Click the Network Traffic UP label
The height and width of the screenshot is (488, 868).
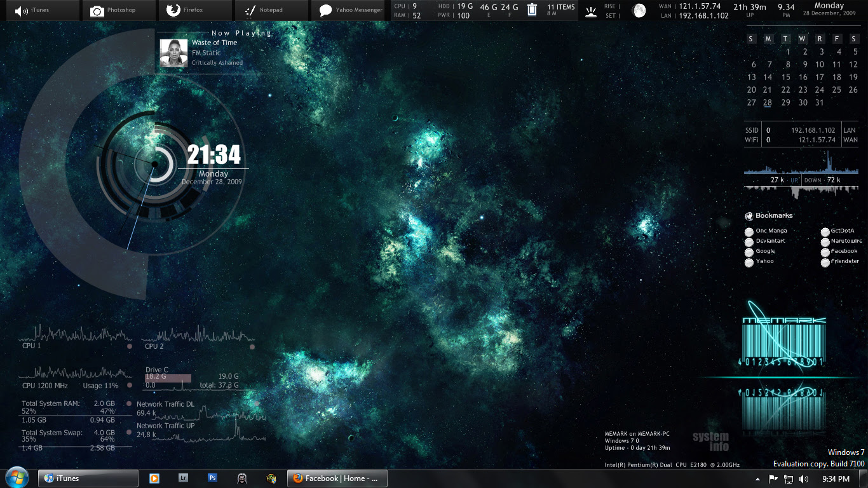coord(165,426)
